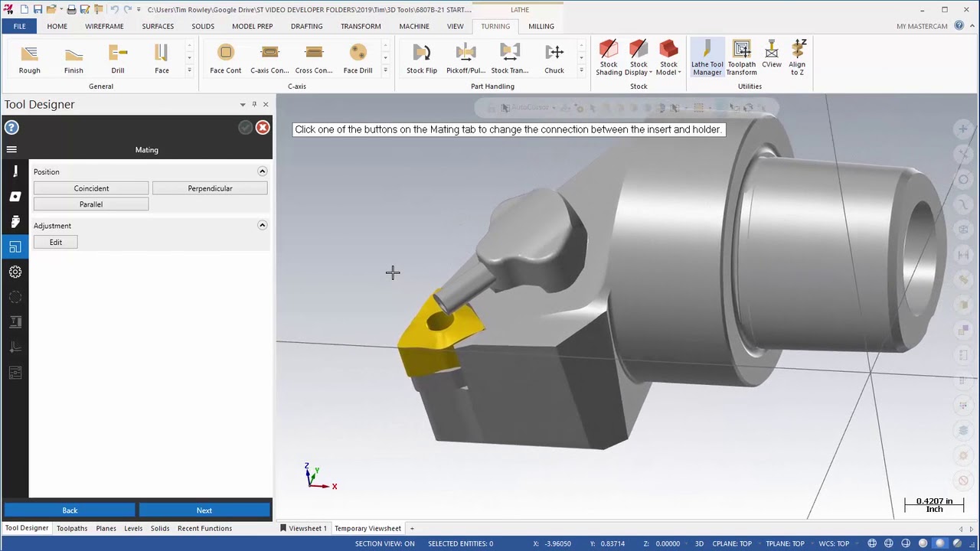
Task: Open the Tool Designer panel options dropdown
Action: [243, 104]
